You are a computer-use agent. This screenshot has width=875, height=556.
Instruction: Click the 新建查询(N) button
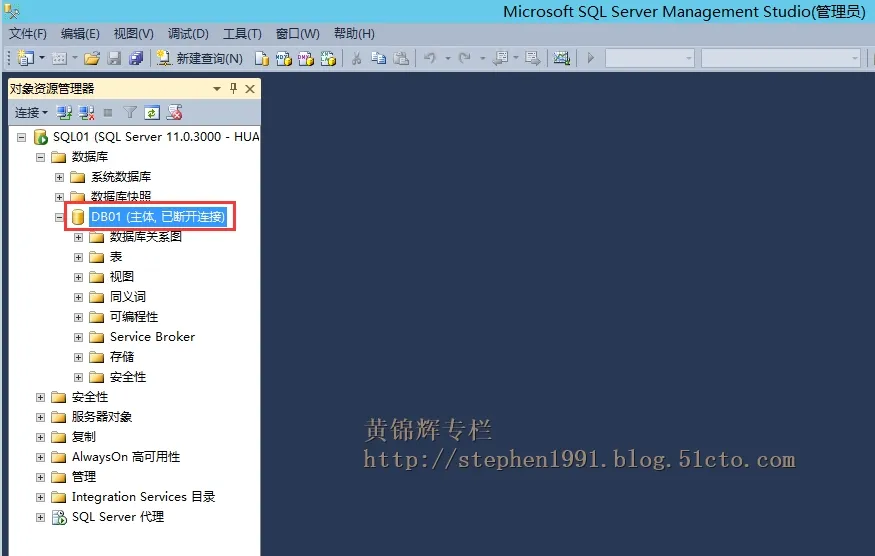pos(200,58)
